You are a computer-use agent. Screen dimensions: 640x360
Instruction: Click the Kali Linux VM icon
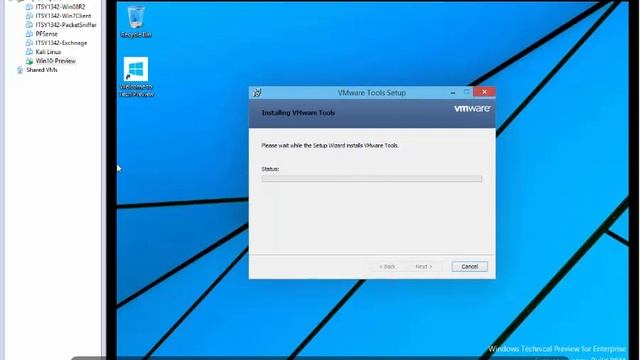pos(29,52)
